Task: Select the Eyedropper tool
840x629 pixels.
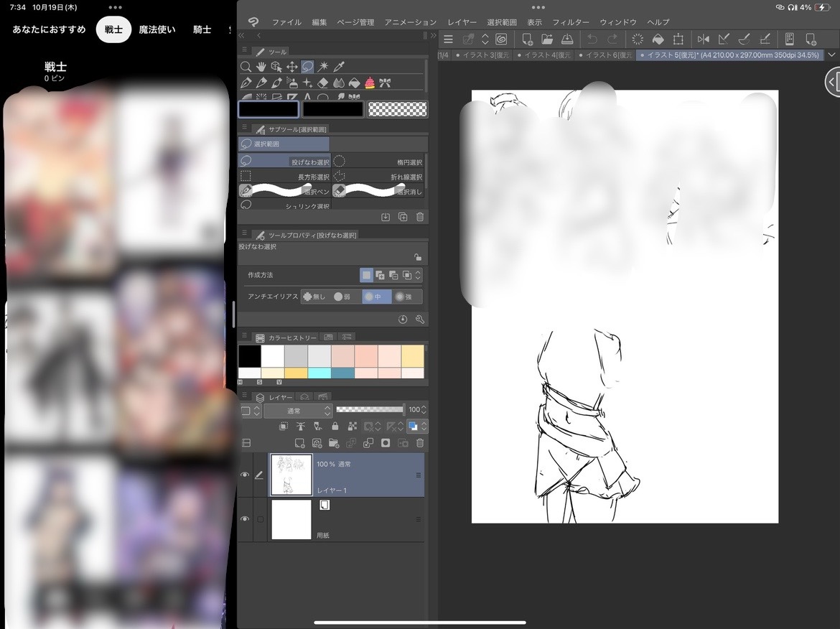Action: 339,67
